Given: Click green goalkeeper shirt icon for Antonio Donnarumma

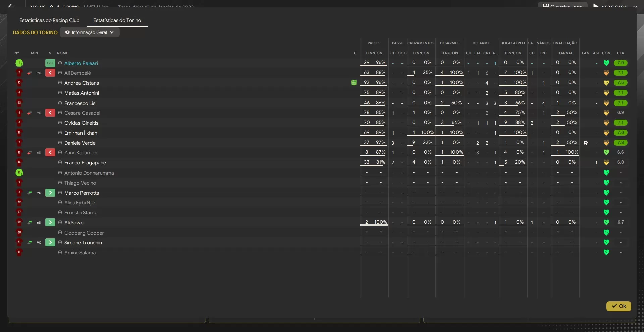Looking at the screenshot, I should point(19,173).
